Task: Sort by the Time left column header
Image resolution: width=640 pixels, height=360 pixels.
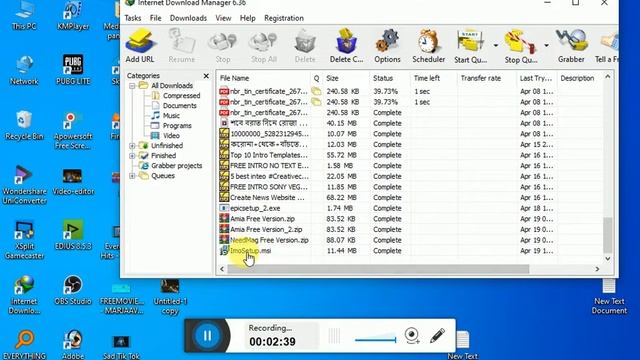Action: pyautogui.click(x=434, y=78)
